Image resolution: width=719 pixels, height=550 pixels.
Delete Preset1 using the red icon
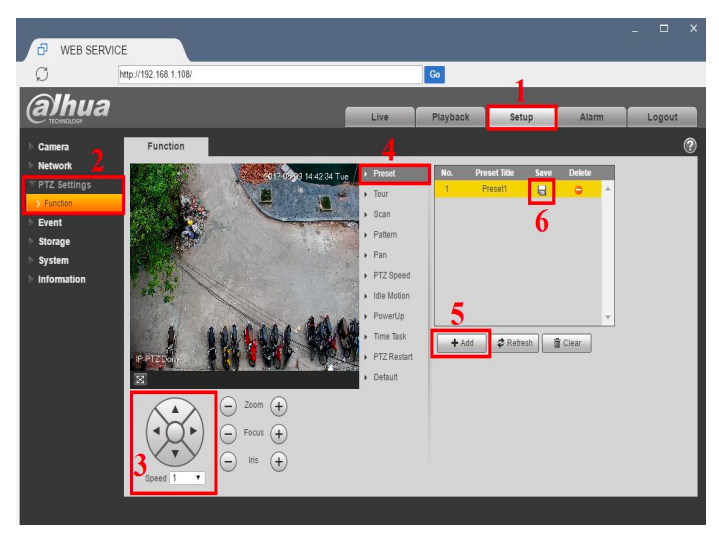578,190
